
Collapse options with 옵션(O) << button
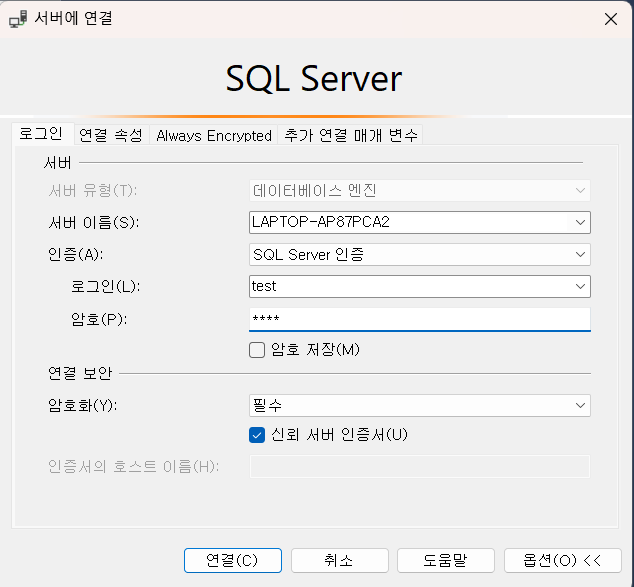562,560
